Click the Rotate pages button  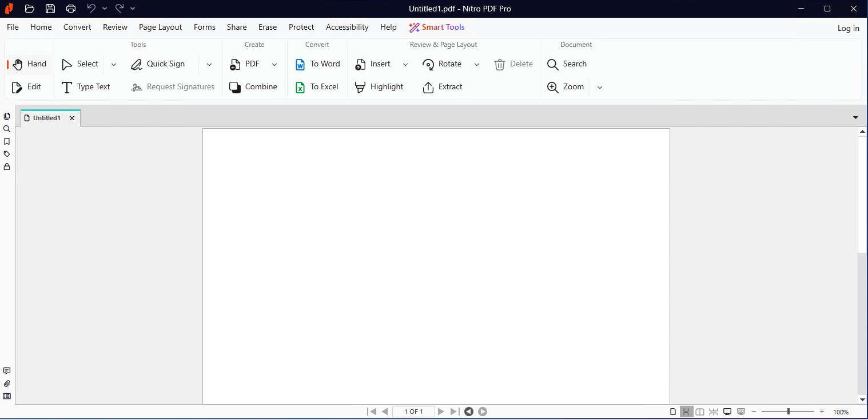[443, 64]
